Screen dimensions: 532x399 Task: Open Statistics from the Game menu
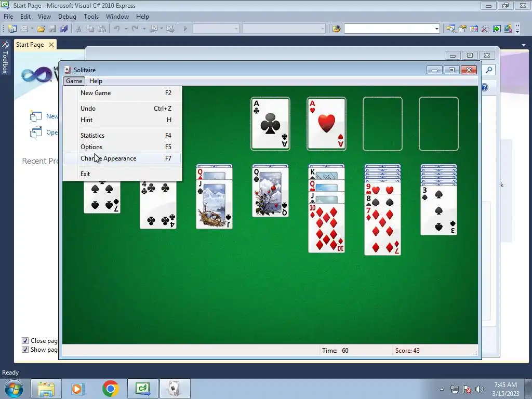click(x=123, y=136)
